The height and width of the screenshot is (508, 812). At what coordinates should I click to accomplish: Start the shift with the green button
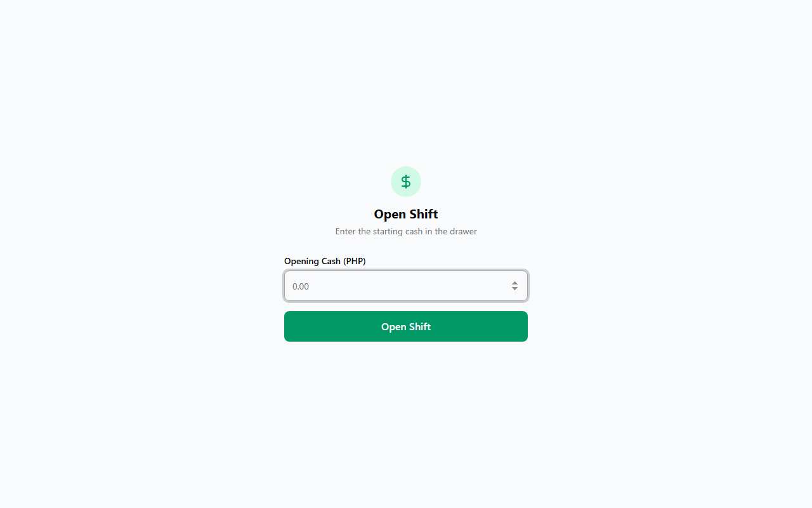406,326
